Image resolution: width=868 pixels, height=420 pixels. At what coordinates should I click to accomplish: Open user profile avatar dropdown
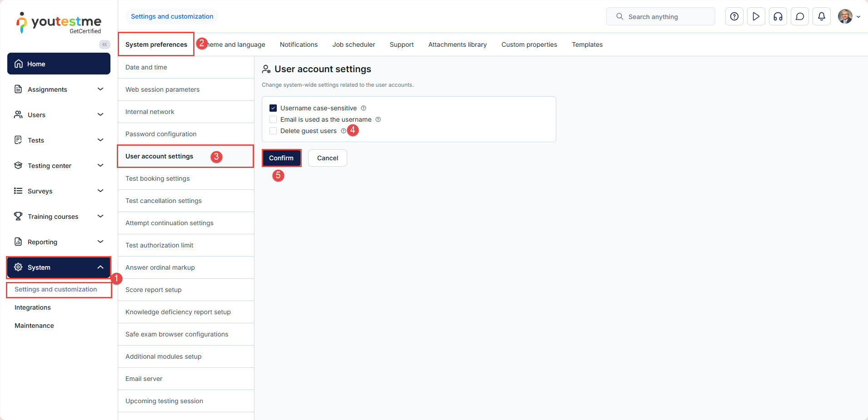tap(848, 17)
